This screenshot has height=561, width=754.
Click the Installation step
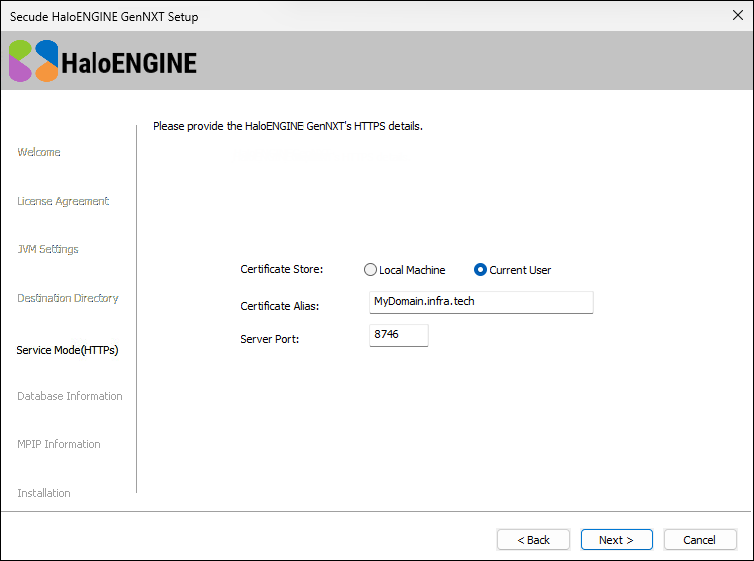(44, 493)
